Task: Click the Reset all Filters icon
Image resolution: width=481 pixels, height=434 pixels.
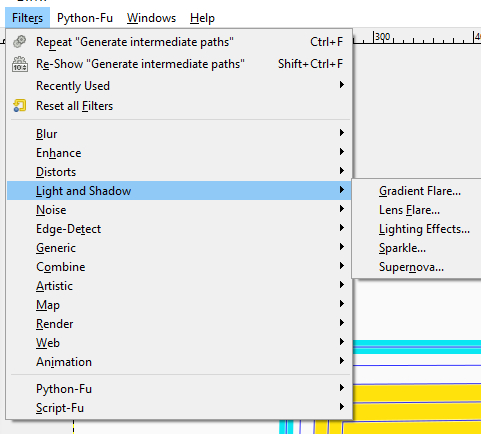Action: click(20, 106)
